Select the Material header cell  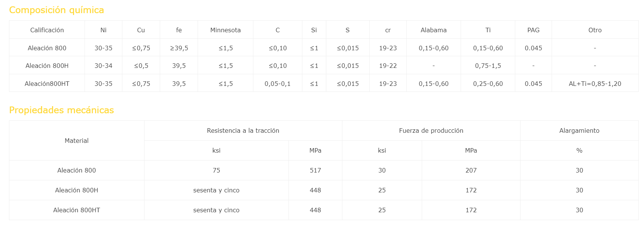click(x=77, y=141)
